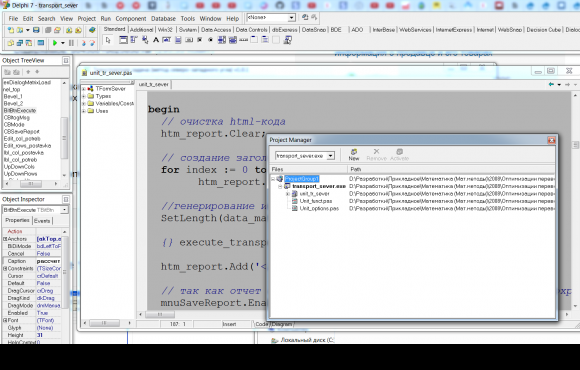
Task: Click the green Run arrow icon
Action: click(x=55, y=43)
